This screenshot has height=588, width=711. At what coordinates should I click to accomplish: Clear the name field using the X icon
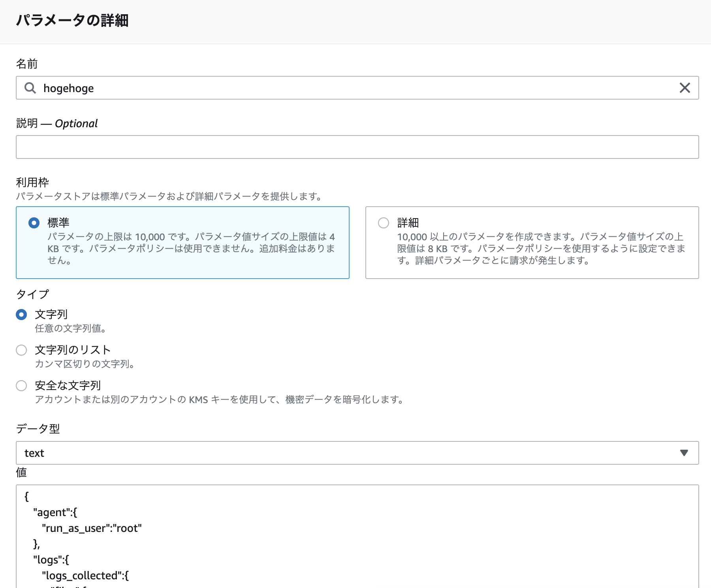pos(685,88)
